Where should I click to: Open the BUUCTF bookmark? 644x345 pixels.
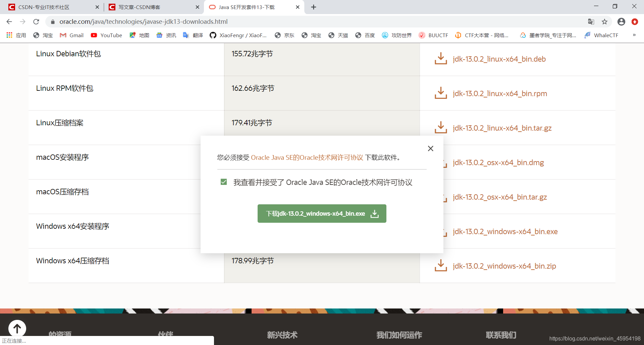pyautogui.click(x=433, y=35)
